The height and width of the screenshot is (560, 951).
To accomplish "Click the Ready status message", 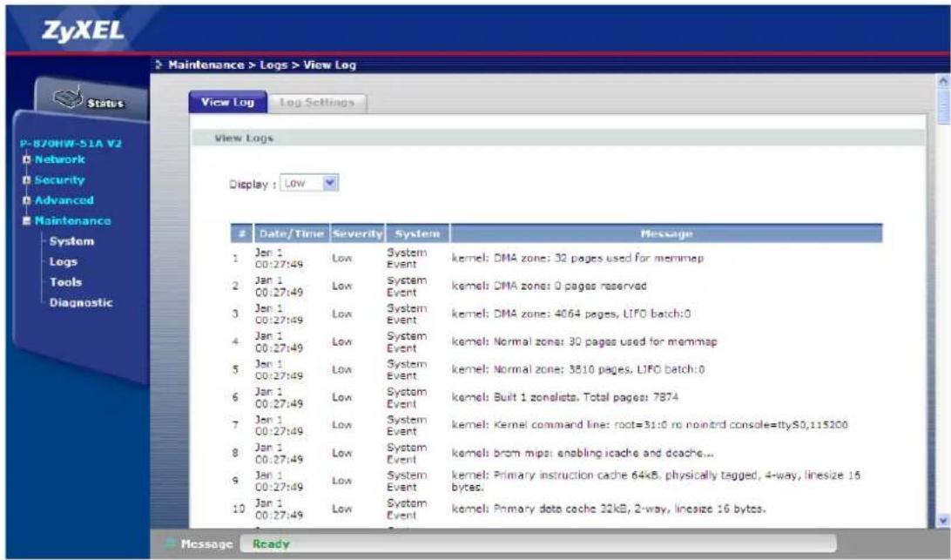I will [x=271, y=544].
